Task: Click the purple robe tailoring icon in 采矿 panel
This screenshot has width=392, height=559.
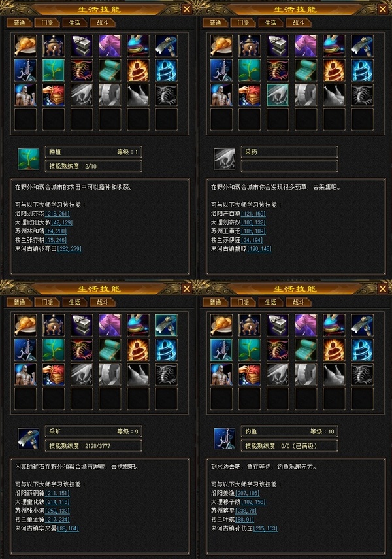Action: (x=110, y=325)
